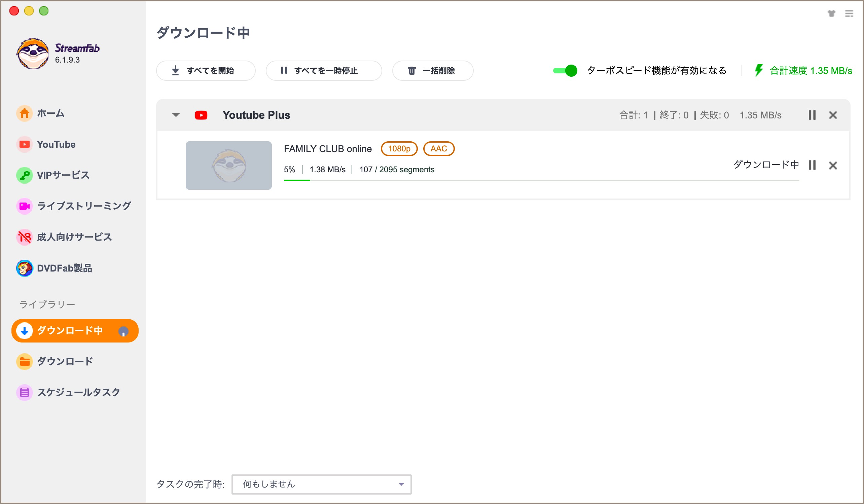Click the download count badge on ダウンロード中
Screen dimensions: 864x504
pos(123,331)
